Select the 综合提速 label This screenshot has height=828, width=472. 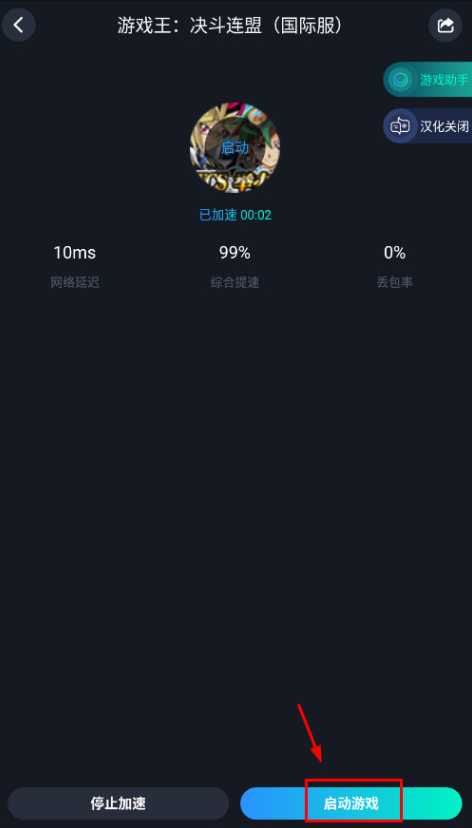point(235,283)
